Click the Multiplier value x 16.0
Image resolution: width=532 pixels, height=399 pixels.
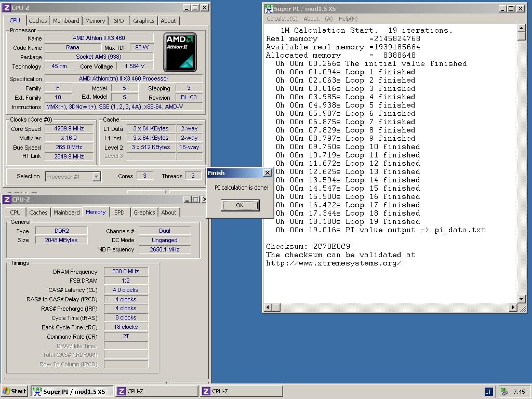pyautogui.click(x=69, y=138)
